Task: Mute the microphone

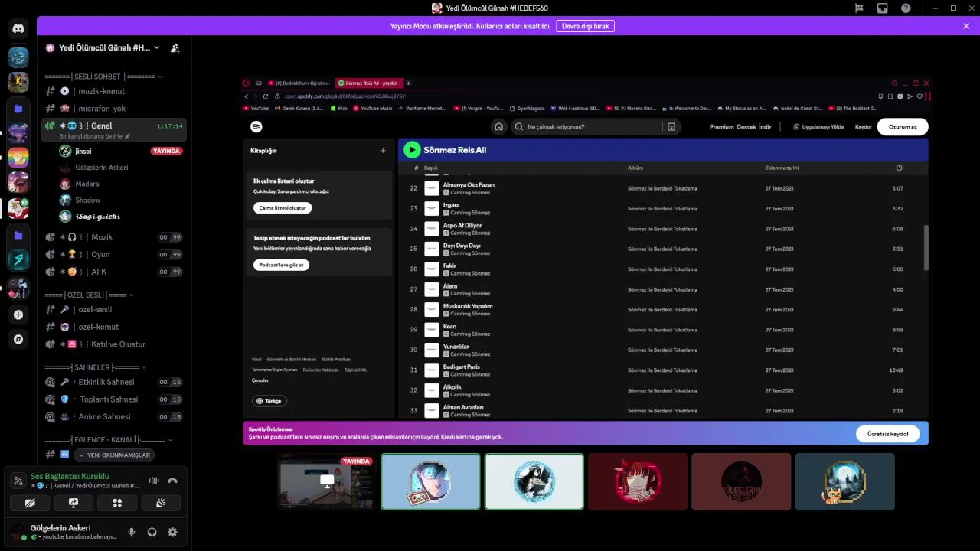Action: tap(132, 532)
